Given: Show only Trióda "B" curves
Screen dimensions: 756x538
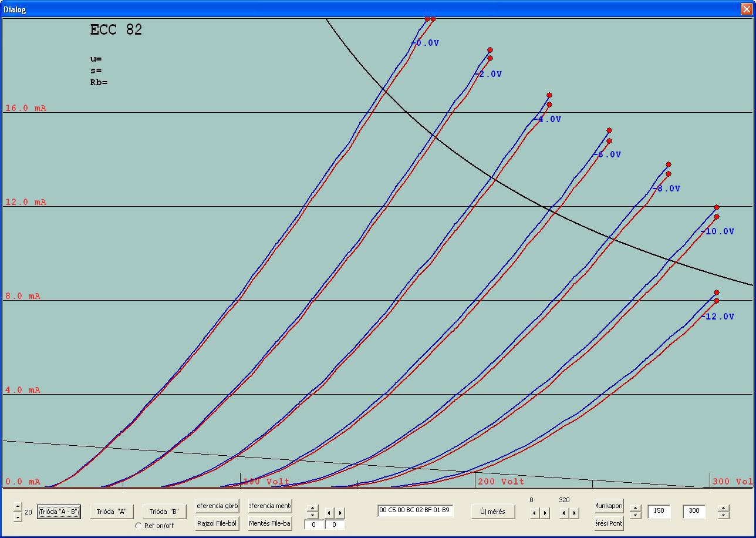Looking at the screenshot, I should click(x=164, y=512).
